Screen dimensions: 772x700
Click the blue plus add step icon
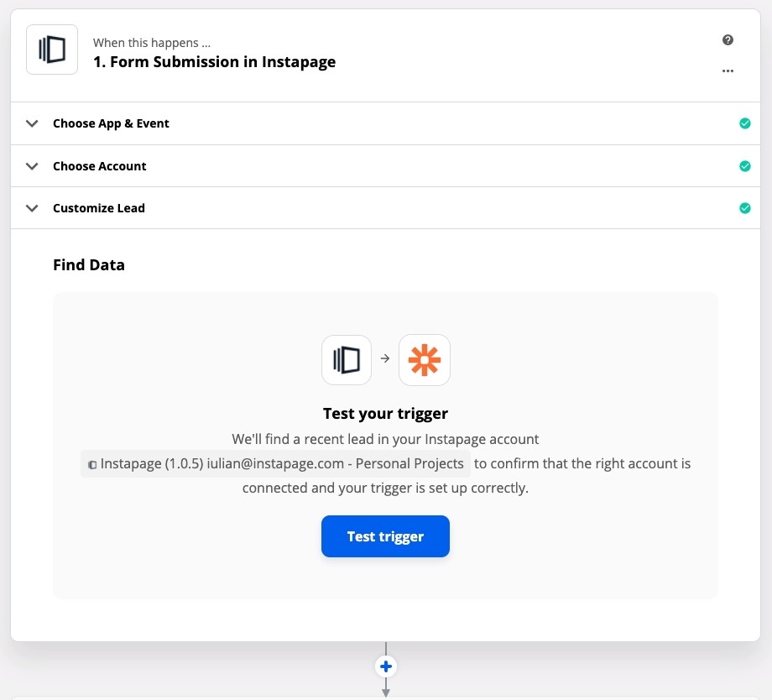[386, 666]
